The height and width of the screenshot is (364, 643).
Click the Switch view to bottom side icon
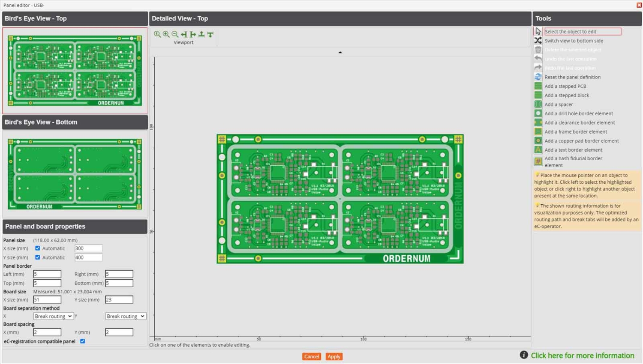[x=538, y=41]
